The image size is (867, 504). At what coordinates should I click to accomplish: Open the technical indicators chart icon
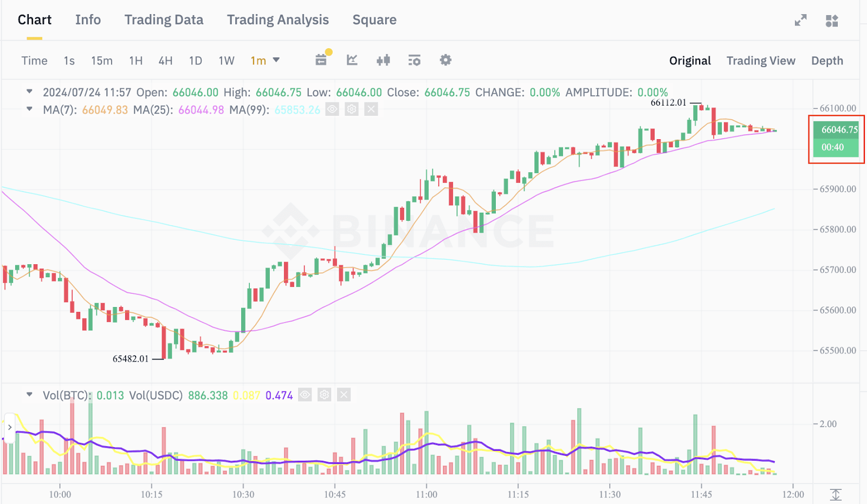[x=352, y=60]
